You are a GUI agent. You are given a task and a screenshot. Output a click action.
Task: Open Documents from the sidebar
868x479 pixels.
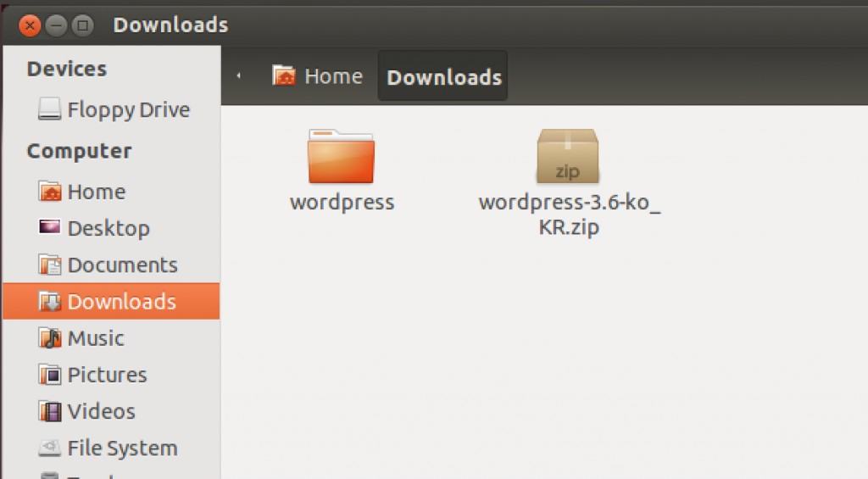pos(121,265)
